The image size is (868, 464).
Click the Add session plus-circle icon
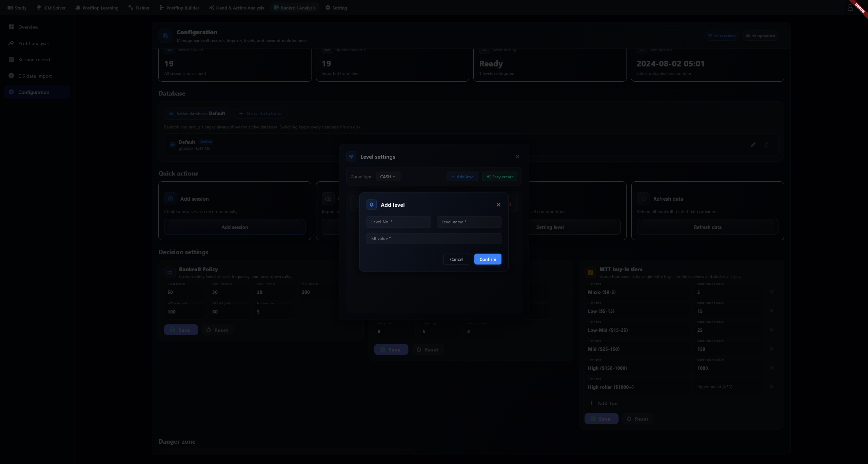171,199
